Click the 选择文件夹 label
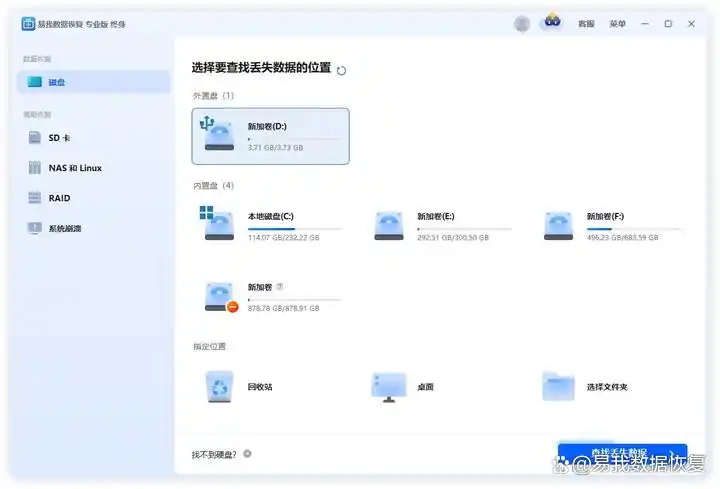720x489 pixels. click(607, 387)
